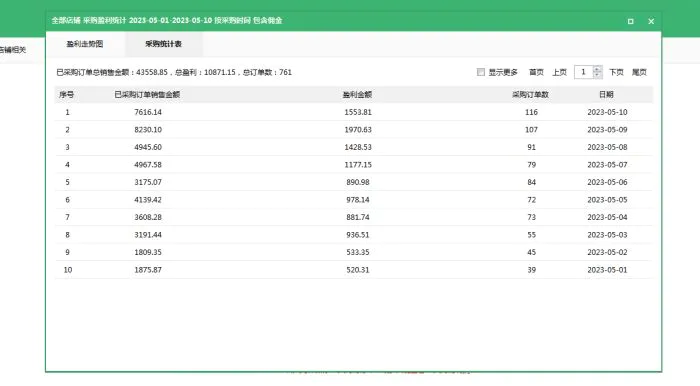Select sales amount cell 8230.10
Image resolution: width=700 pixels, height=386 pixels.
tap(148, 129)
